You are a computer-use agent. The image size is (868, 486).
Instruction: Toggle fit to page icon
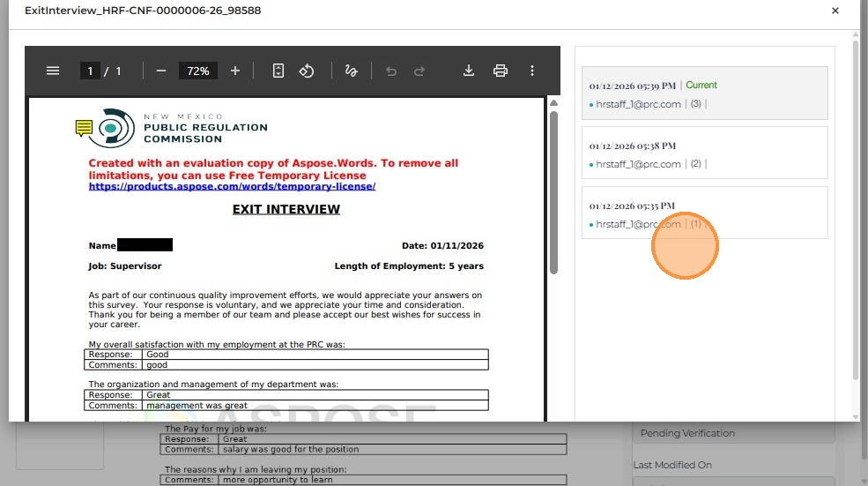click(278, 71)
